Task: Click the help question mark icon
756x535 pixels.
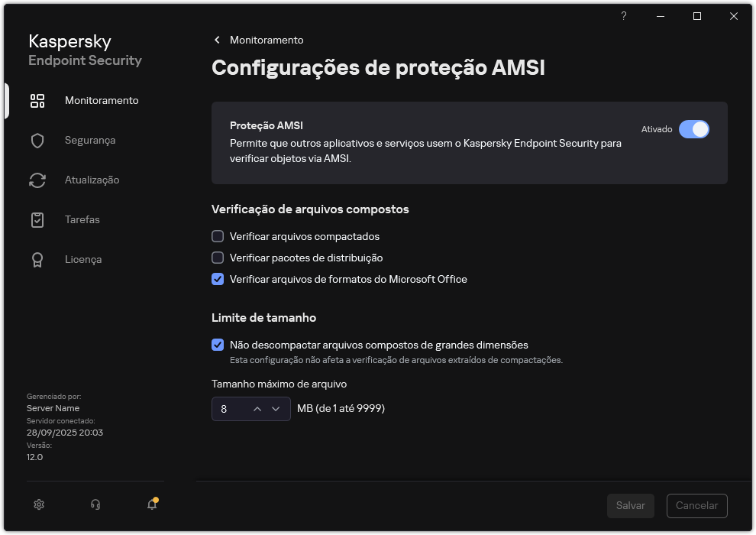Action: click(x=623, y=16)
